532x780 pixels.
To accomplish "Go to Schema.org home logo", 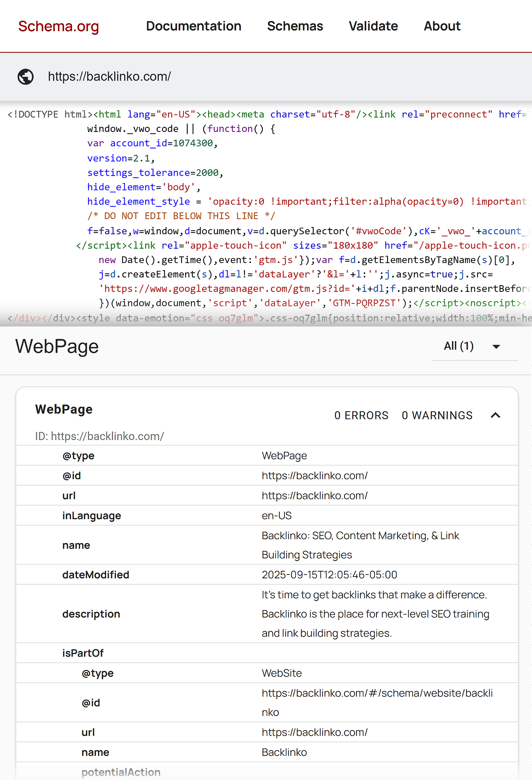I will point(59,26).
